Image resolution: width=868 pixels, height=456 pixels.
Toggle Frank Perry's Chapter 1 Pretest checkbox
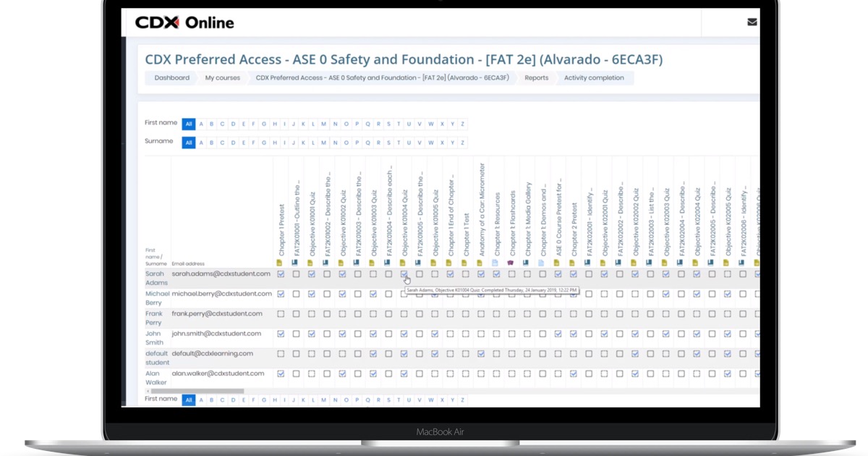tap(281, 314)
